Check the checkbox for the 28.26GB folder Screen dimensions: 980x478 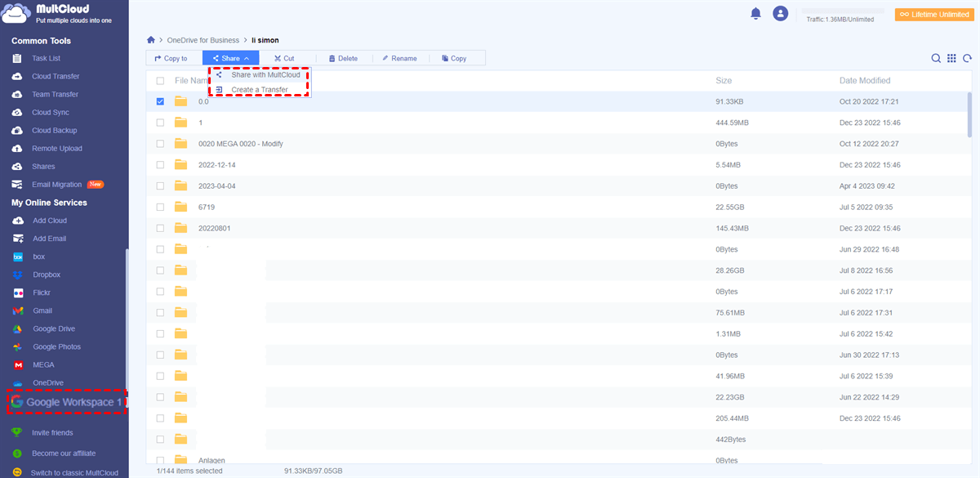tap(160, 270)
